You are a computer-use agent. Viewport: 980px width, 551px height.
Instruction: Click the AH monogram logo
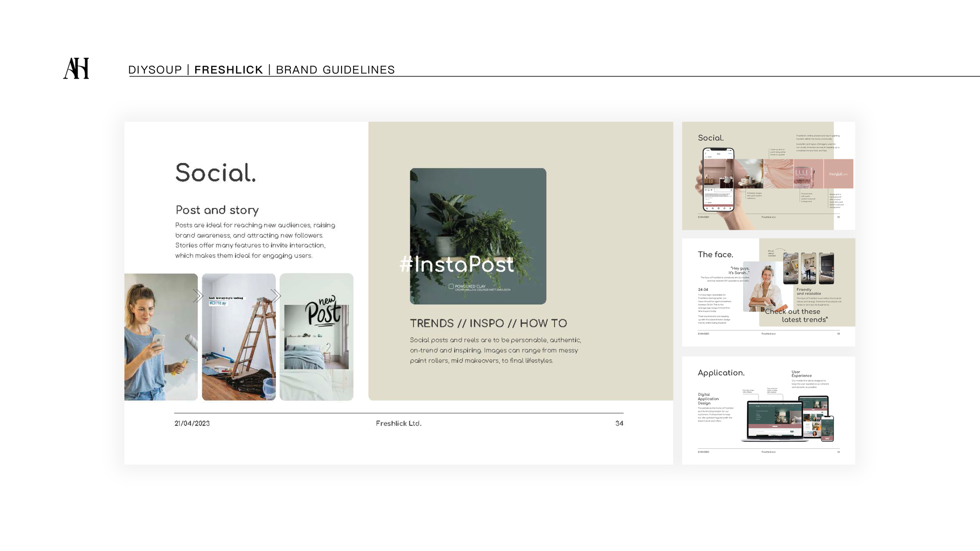click(x=76, y=69)
